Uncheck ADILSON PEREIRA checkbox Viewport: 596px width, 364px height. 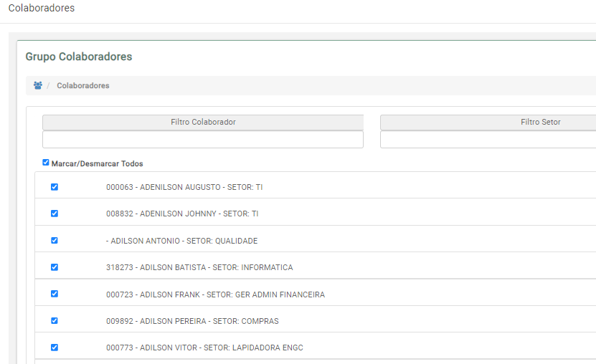55,321
